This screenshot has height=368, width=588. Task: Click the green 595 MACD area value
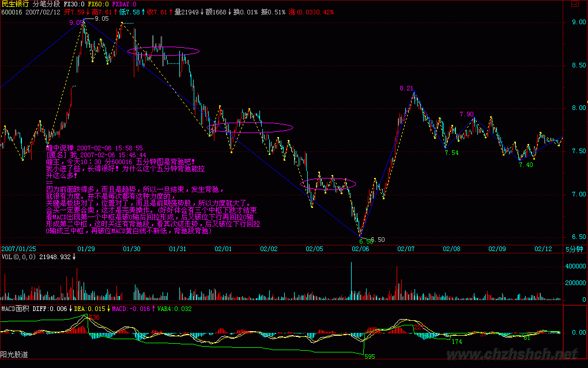[370, 357]
